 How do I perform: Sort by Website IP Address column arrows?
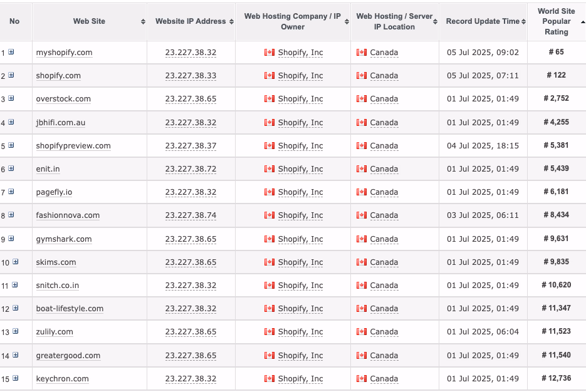coord(232,22)
